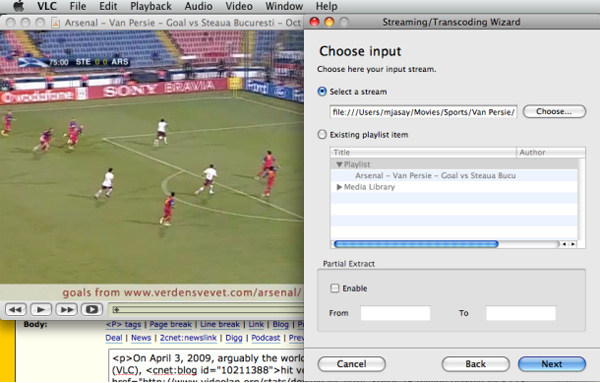Click the playlist scroll left arrow
Image resolution: width=600 pixels, height=383 pixels.
(x=564, y=244)
